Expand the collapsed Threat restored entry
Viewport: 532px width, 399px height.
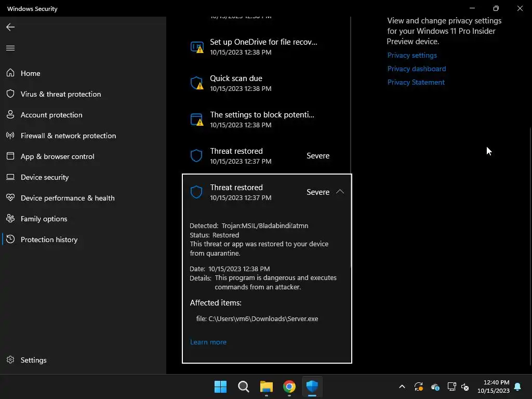267,156
